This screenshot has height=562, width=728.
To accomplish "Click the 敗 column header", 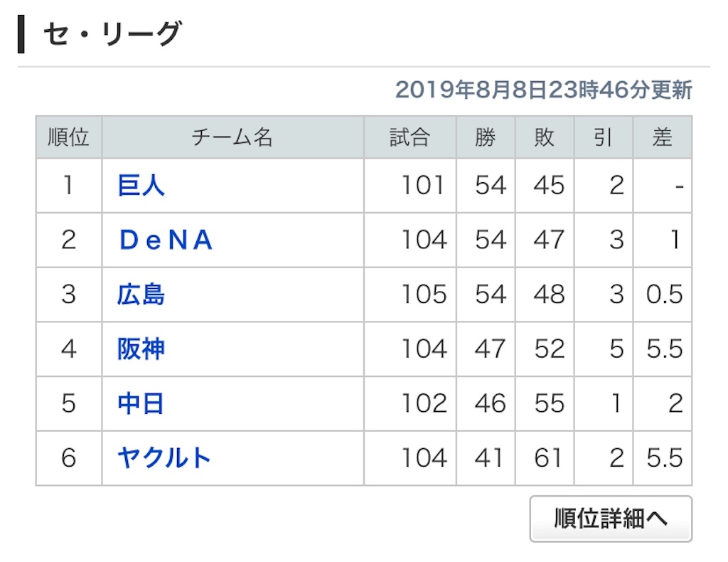I will 545,137.
